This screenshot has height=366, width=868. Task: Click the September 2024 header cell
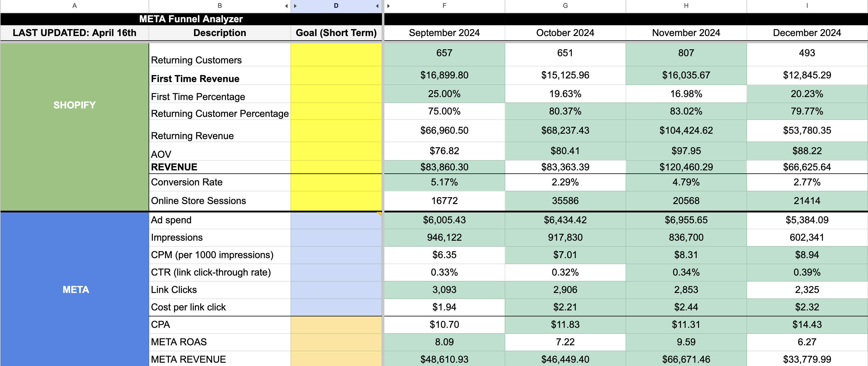[x=444, y=33]
